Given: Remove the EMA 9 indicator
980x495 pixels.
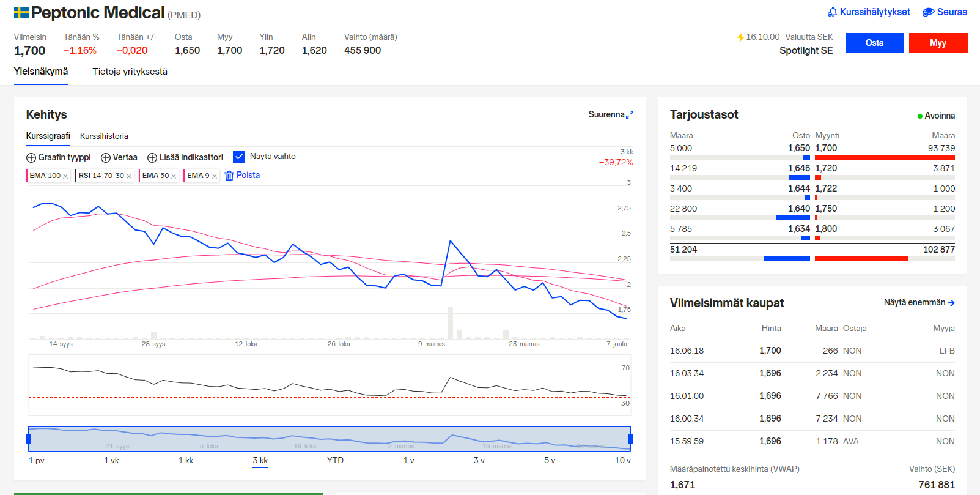Looking at the screenshot, I should pos(215,176).
